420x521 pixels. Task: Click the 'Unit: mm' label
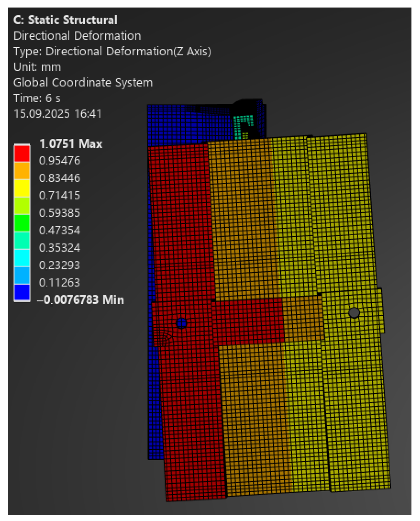37,67
